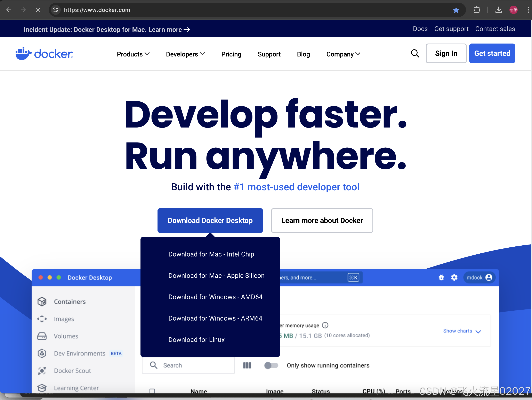The image size is (532, 400).
Task: Open Blog in navigation
Action: pos(303,54)
